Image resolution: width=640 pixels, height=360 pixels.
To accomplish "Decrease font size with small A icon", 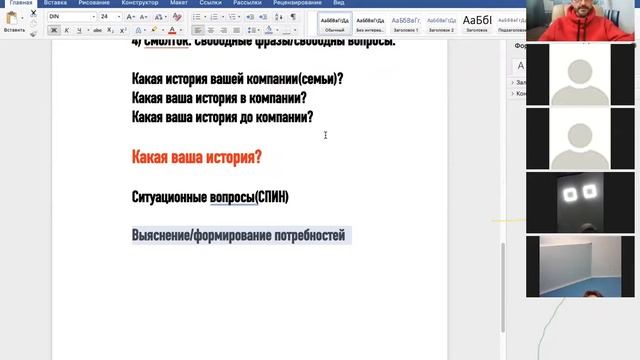I will (143, 17).
